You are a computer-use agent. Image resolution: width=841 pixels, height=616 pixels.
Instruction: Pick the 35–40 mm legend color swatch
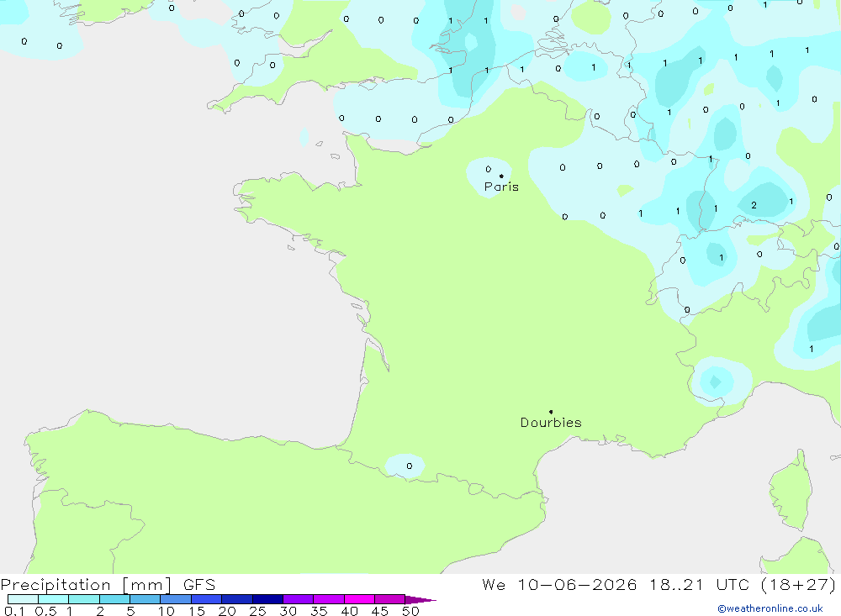pyautogui.click(x=329, y=599)
